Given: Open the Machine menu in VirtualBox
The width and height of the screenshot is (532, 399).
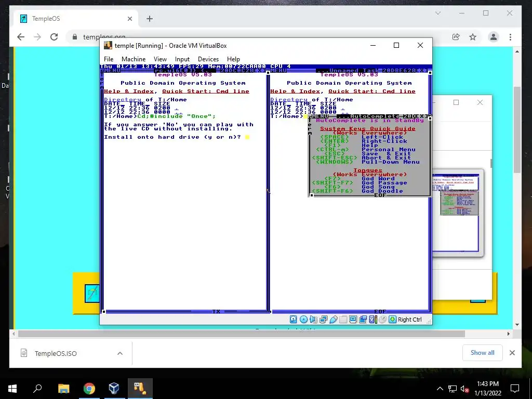Looking at the screenshot, I should coord(134,59).
